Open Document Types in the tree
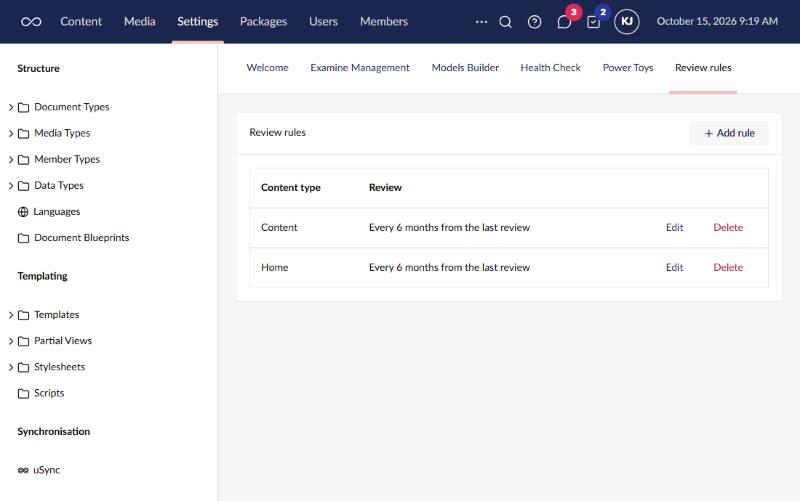Image resolution: width=800 pixels, height=501 pixels. (71, 107)
